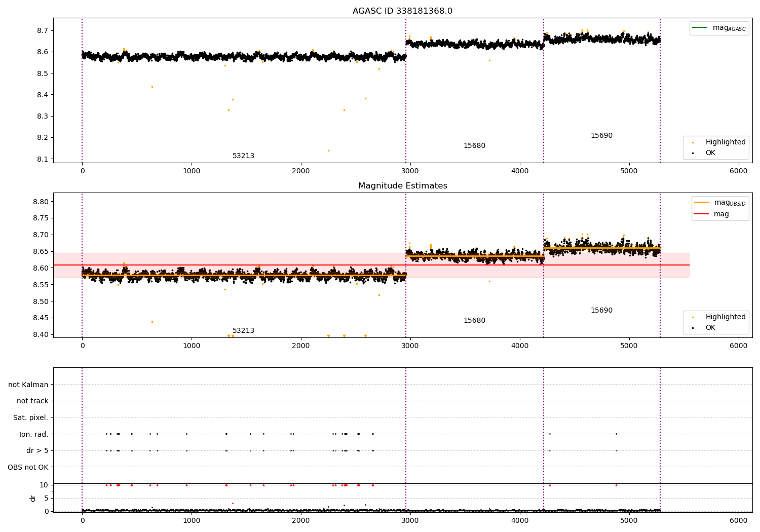760x532 pixels.
Task: Click the 15690 label in Magnitude Estimates plot
Action: (x=601, y=310)
